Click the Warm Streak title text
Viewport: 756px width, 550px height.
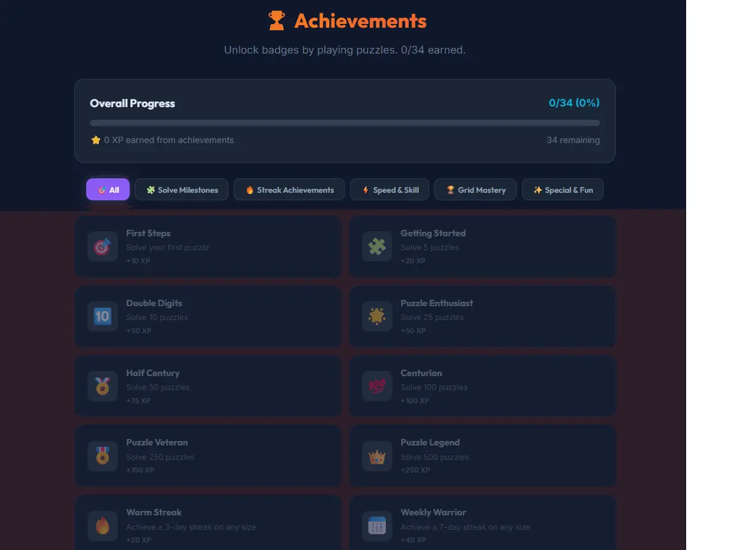(x=154, y=512)
